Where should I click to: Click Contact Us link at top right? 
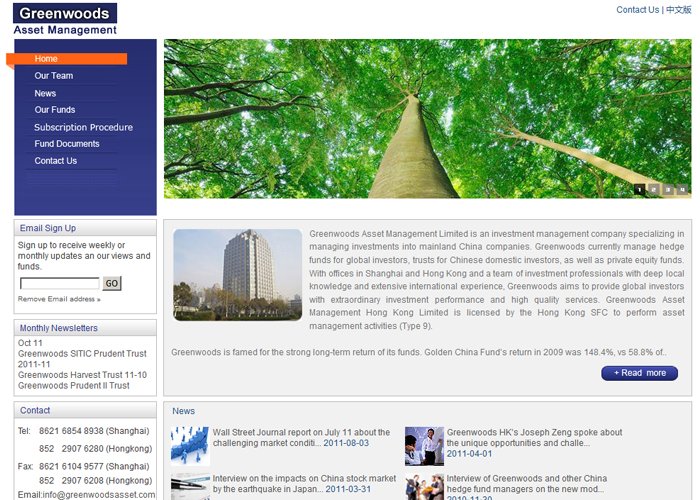pyautogui.click(x=637, y=10)
